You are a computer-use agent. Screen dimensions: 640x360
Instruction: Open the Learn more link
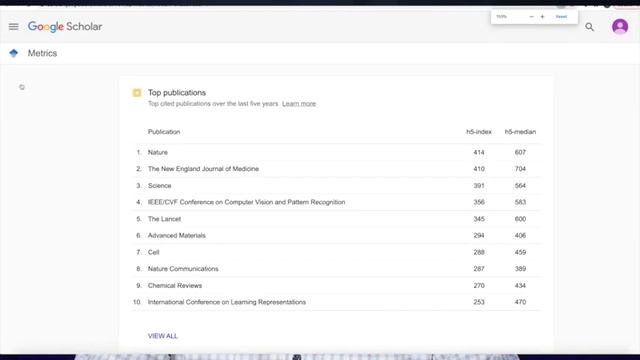click(x=299, y=104)
